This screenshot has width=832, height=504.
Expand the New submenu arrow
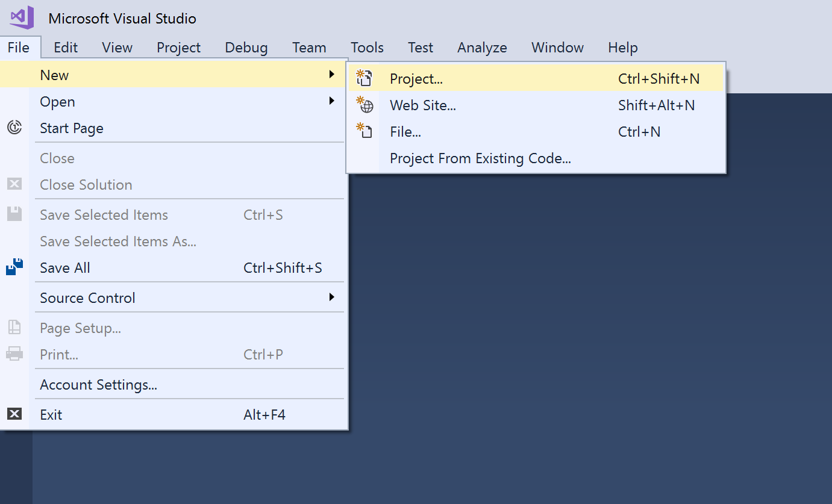331,75
